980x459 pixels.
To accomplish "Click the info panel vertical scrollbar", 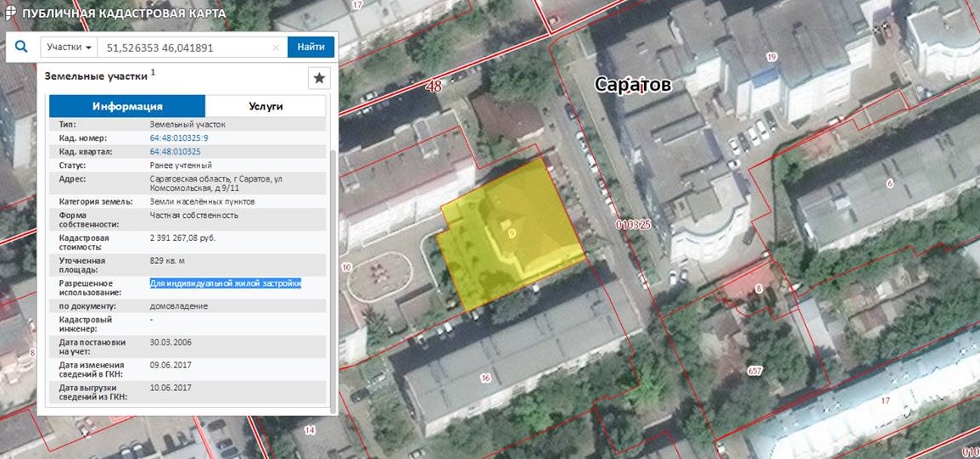I will tap(333, 255).
